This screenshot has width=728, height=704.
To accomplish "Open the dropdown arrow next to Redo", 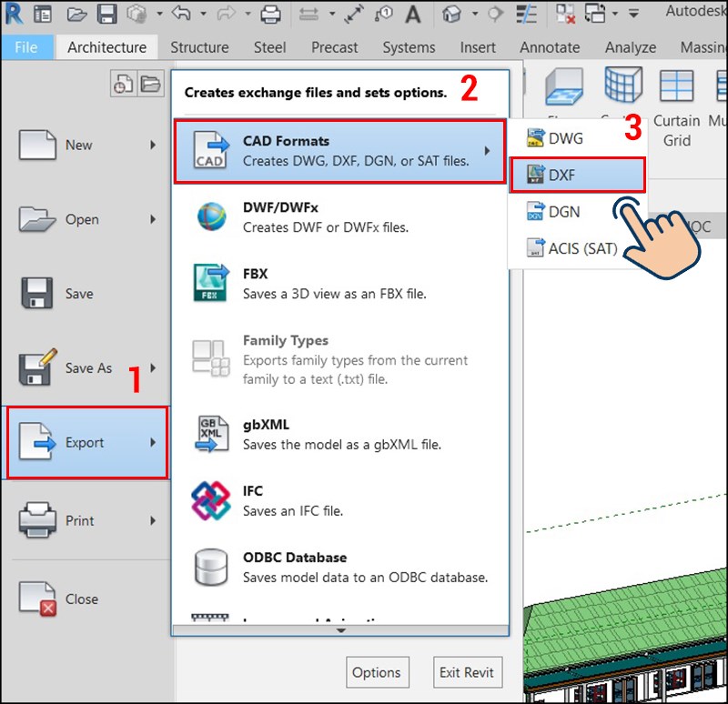I will (248, 14).
